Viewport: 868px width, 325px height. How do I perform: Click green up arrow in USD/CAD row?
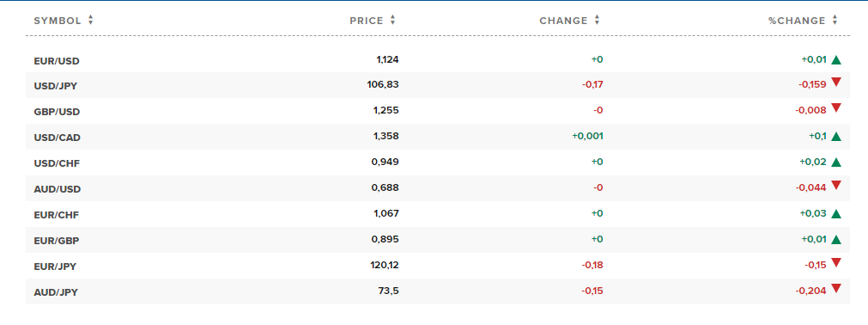pos(836,137)
